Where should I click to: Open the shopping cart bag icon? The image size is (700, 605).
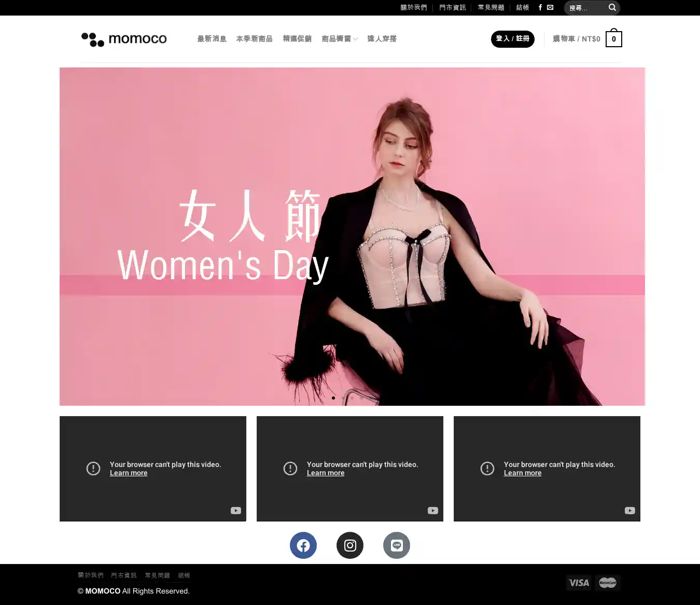coord(613,39)
